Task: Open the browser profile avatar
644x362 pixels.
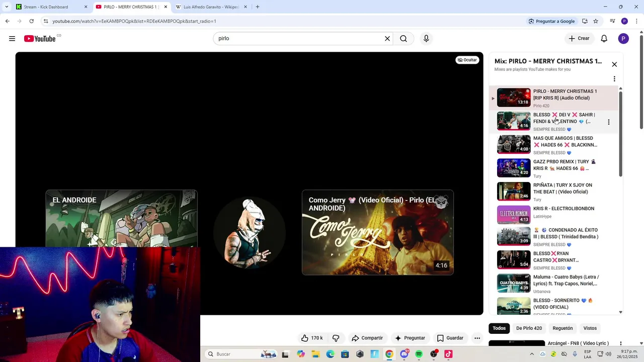Action: pyautogui.click(x=624, y=21)
